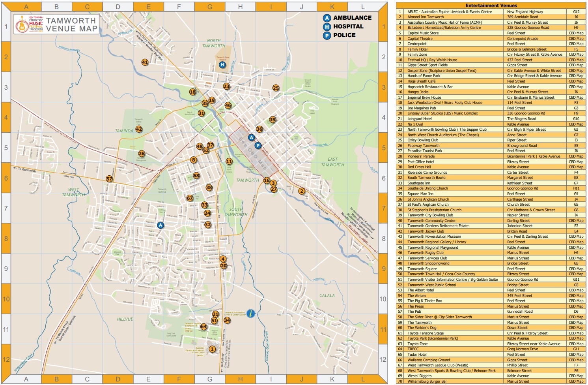Click the 'CALALA' suburb label
Image resolution: width=588 pixels, height=385 pixels.
[x=327, y=296]
